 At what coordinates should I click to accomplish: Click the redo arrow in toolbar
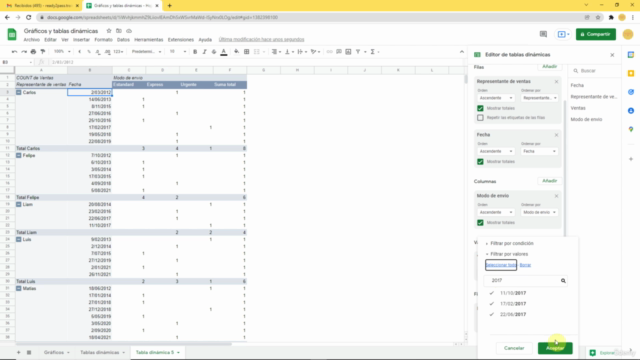(x=24, y=52)
